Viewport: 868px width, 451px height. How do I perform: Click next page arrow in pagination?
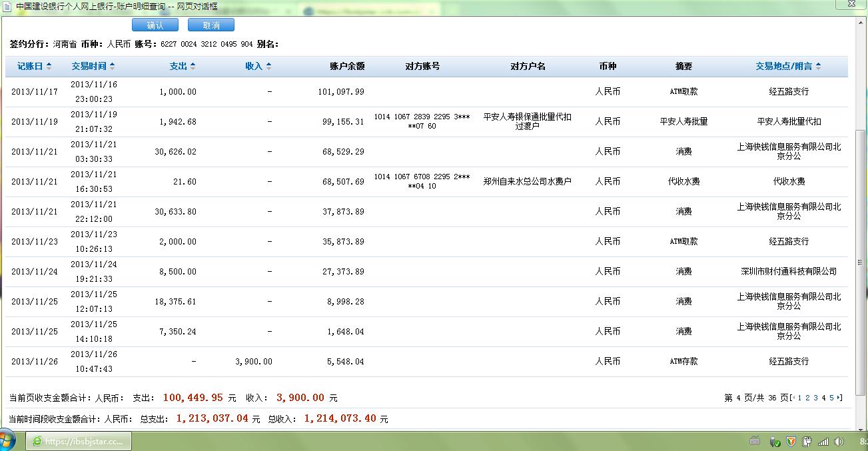pos(839,398)
